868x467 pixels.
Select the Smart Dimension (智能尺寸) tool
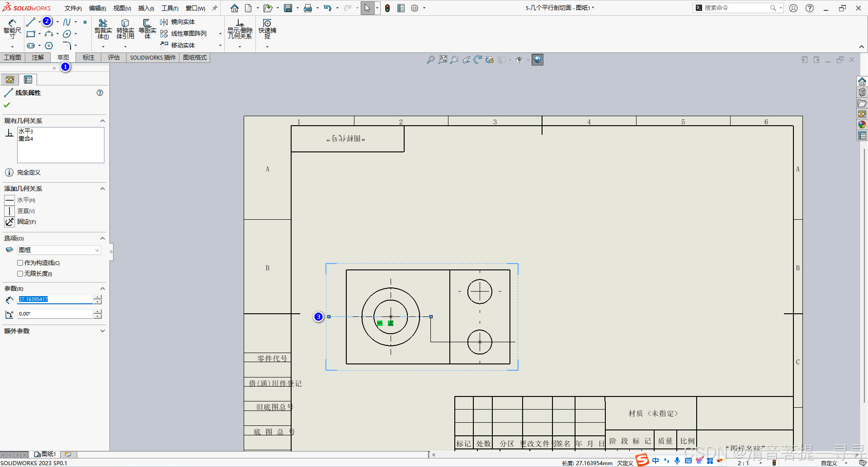pyautogui.click(x=12, y=29)
